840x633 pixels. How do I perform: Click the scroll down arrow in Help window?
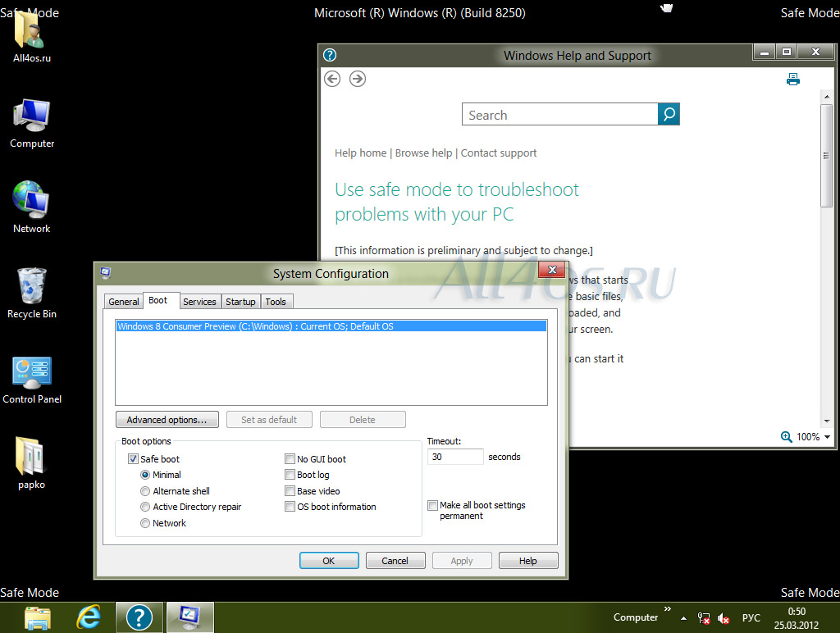pos(827,421)
